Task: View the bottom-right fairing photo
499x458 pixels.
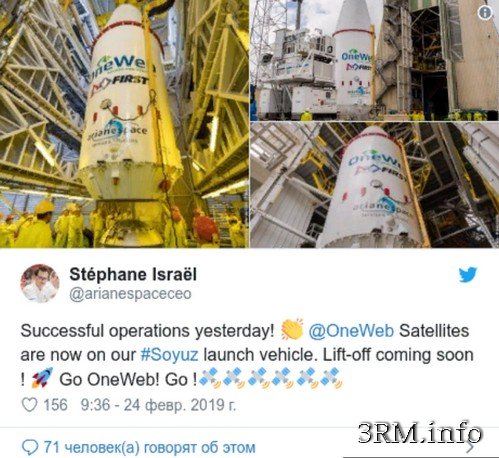Action: [x=375, y=185]
